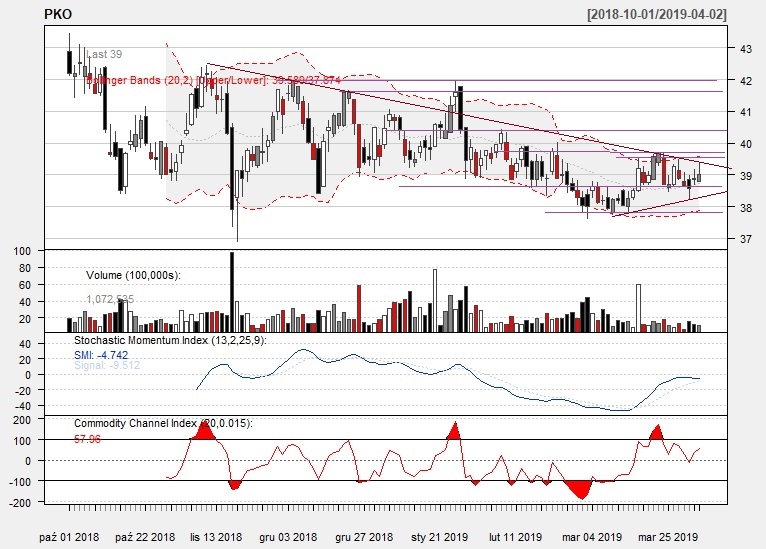Click the tall white volume bar in mid-January
Image resolution: width=766 pixels, height=549 pixels.
click(x=435, y=300)
